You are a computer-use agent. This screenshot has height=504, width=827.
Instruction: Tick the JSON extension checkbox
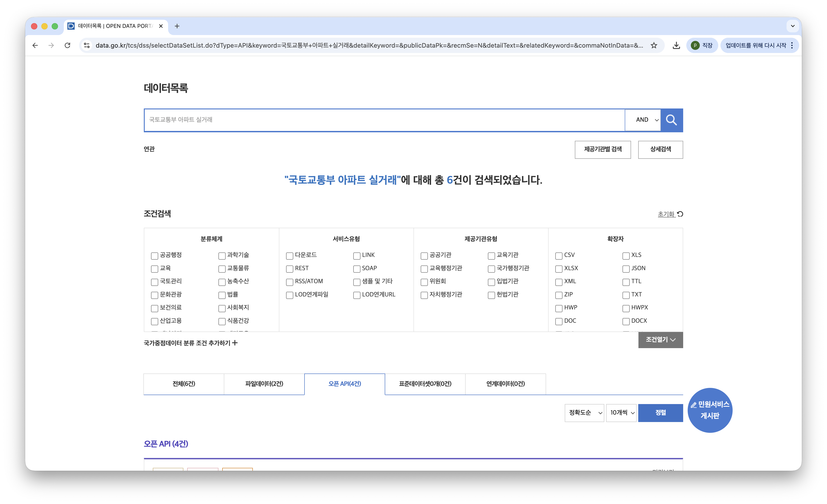click(x=626, y=269)
